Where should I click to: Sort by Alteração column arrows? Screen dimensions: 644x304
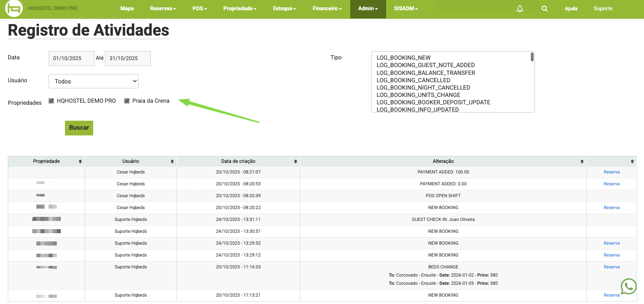(582, 161)
